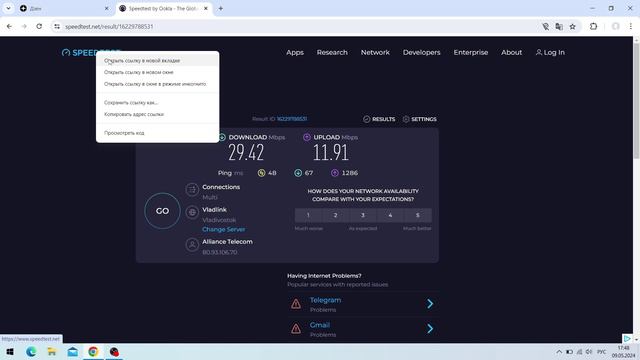Click the Telegram warning triangle icon

pyautogui.click(x=296, y=304)
